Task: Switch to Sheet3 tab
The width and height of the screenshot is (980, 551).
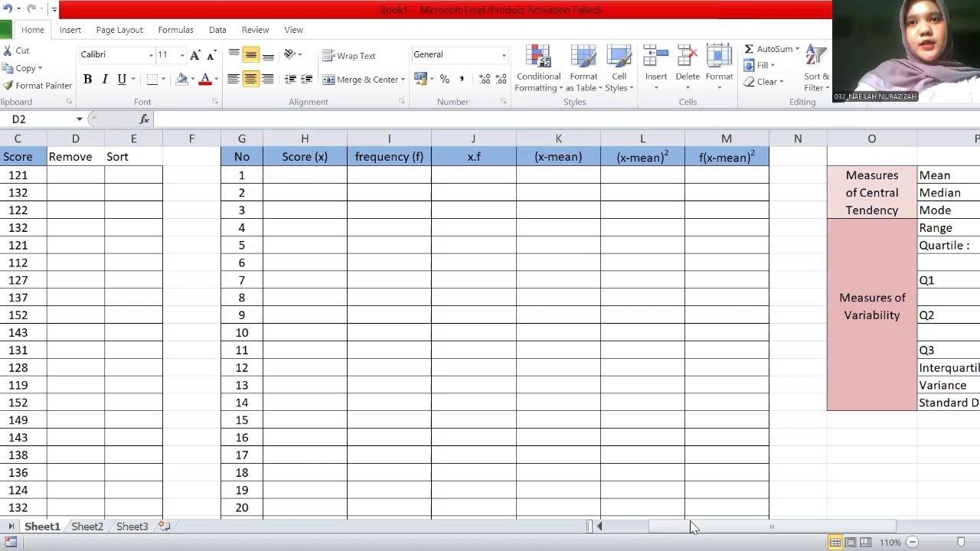Action: click(132, 527)
